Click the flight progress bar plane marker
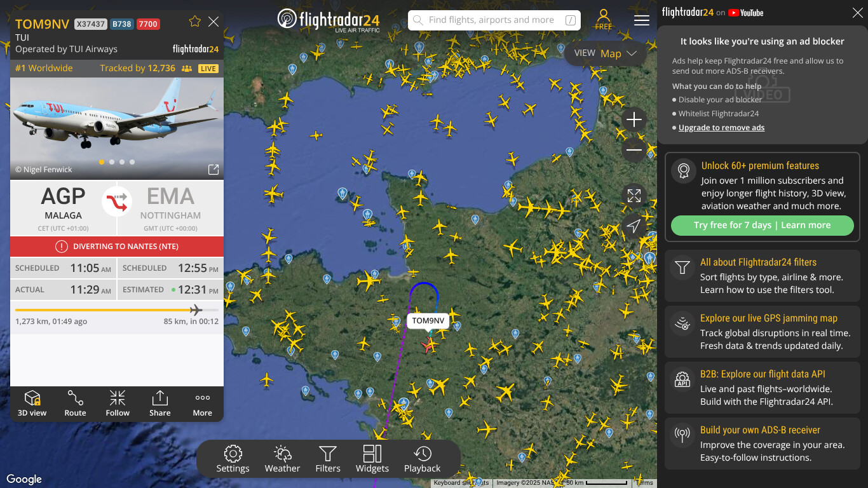Screen dimensions: 868x488 196,310
